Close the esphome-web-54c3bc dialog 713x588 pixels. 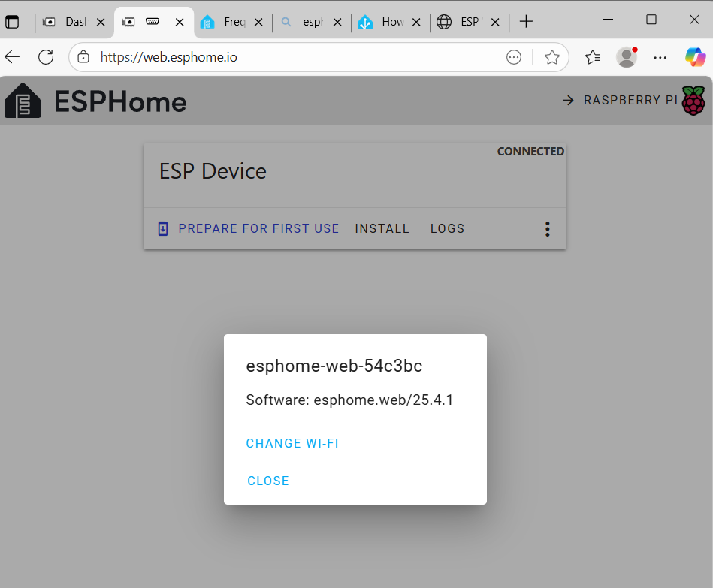point(267,481)
